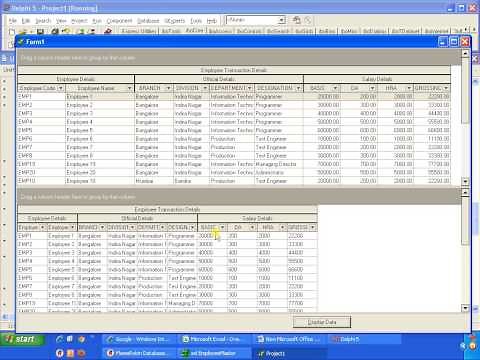The width and height of the screenshot is (480, 360).
Task: Open Employee Name filter dropdown in top grid
Action: [129, 88]
